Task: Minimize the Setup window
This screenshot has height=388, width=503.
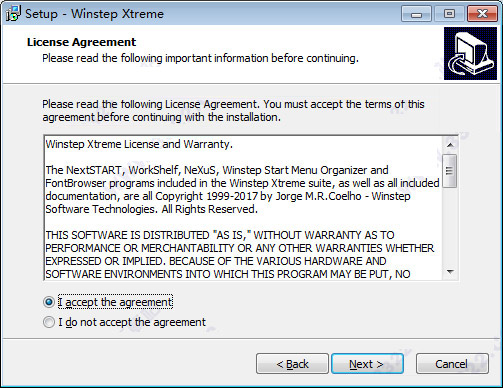Action: [416, 14]
